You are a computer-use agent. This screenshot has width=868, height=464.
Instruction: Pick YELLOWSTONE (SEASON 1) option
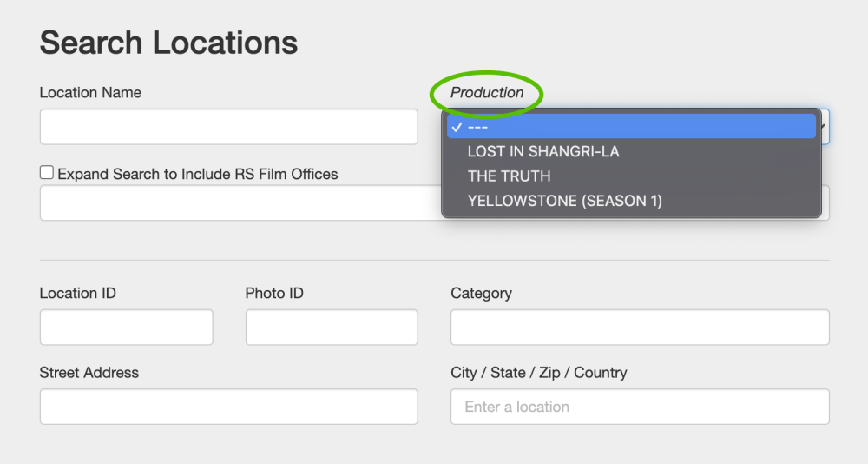(x=564, y=201)
